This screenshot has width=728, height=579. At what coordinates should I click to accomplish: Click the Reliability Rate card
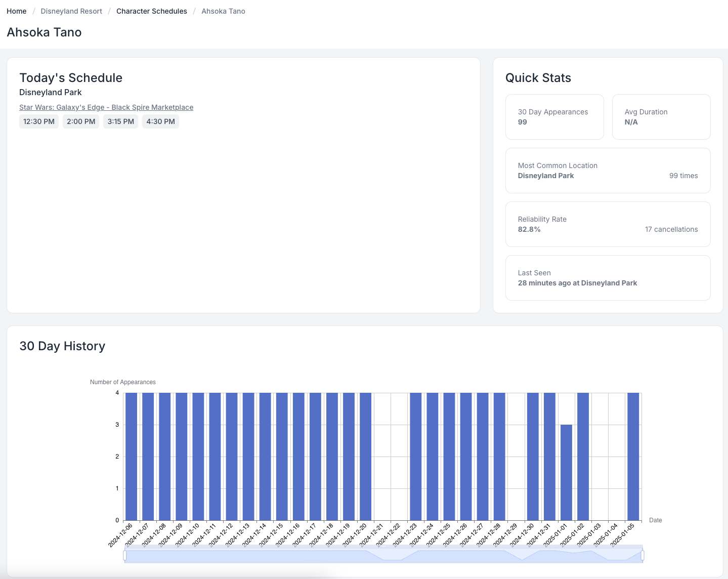click(x=608, y=224)
